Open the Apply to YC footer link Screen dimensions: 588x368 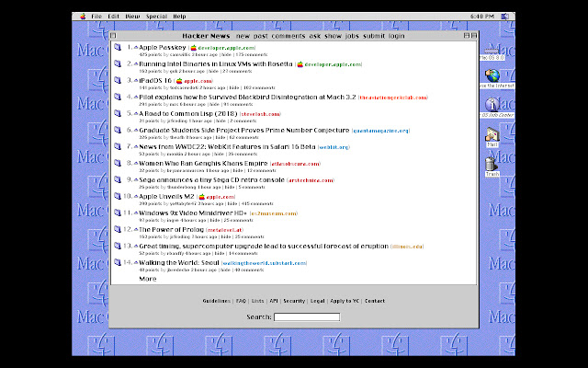pos(345,301)
